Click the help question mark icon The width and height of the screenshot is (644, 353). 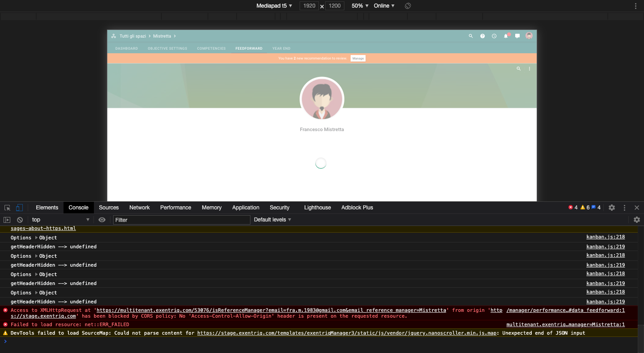click(483, 36)
